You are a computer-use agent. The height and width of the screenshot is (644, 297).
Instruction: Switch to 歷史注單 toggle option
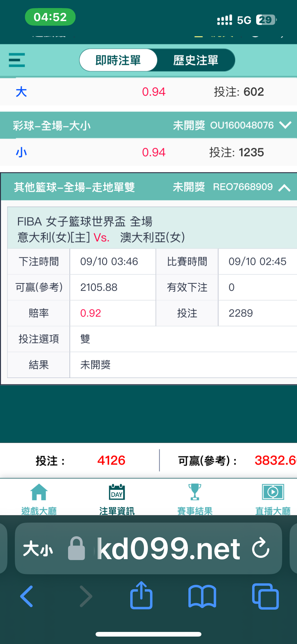click(196, 60)
